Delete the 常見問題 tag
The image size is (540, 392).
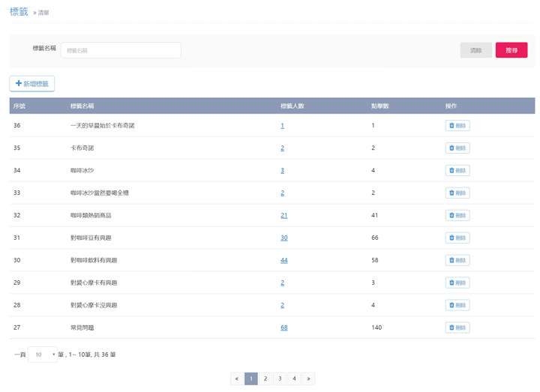click(457, 328)
